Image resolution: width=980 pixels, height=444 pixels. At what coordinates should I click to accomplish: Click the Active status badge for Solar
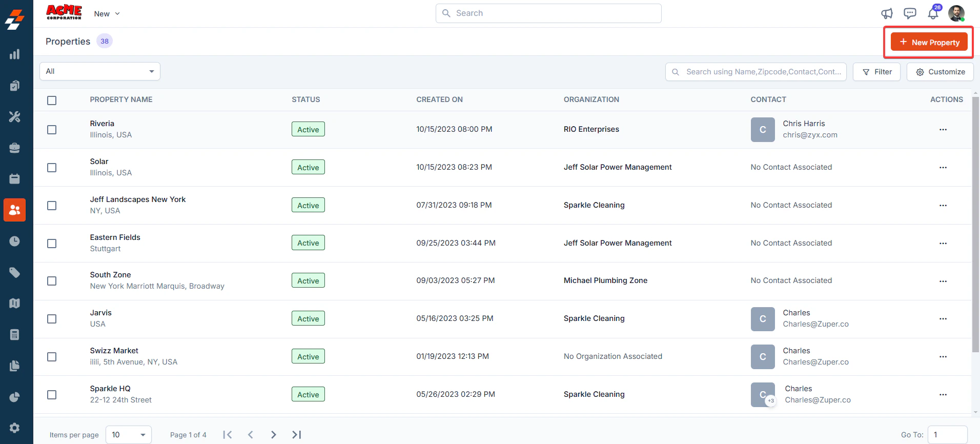pyautogui.click(x=308, y=167)
